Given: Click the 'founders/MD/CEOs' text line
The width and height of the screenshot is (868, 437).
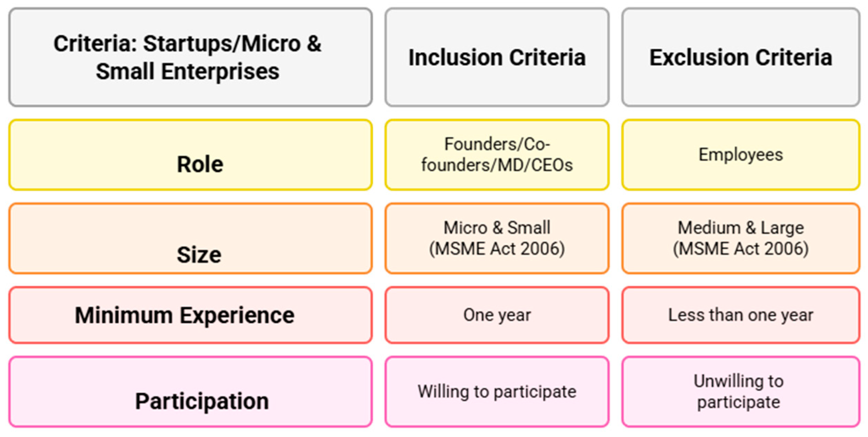Looking at the screenshot, I should [497, 165].
